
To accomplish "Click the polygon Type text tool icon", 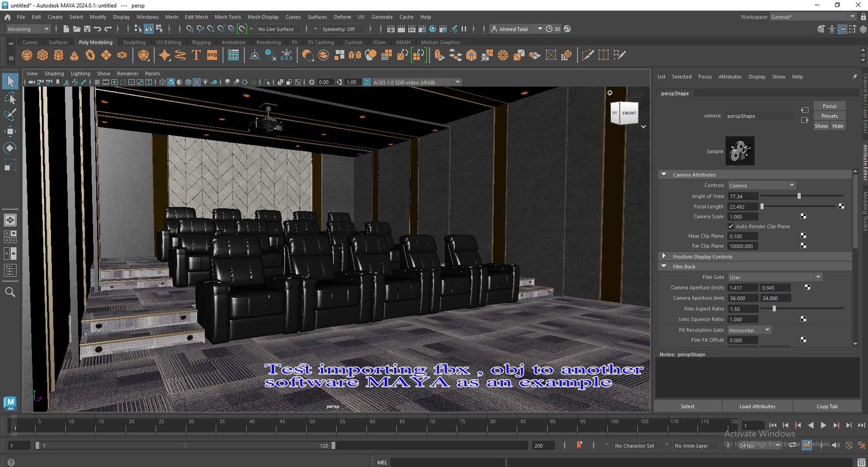I will 196,55.
